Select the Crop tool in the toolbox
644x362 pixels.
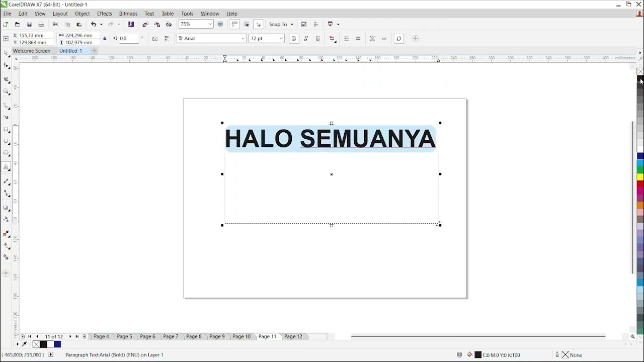point(7,79)
